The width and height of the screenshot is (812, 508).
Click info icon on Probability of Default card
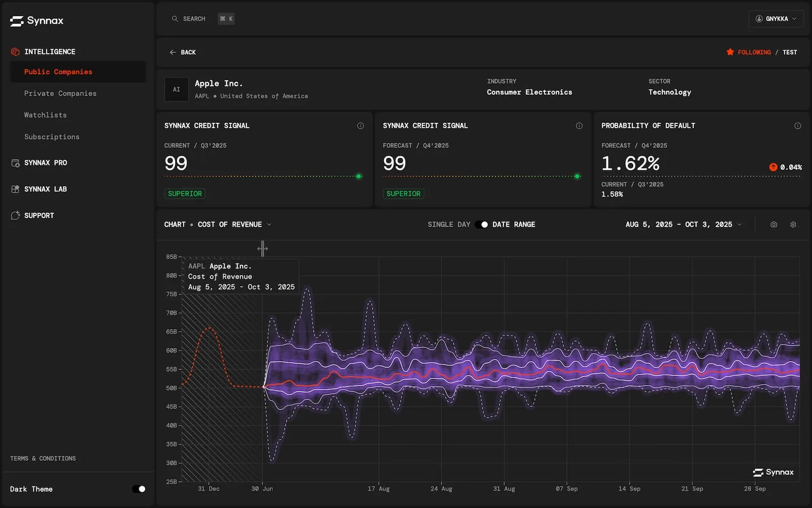coord(797,126)
